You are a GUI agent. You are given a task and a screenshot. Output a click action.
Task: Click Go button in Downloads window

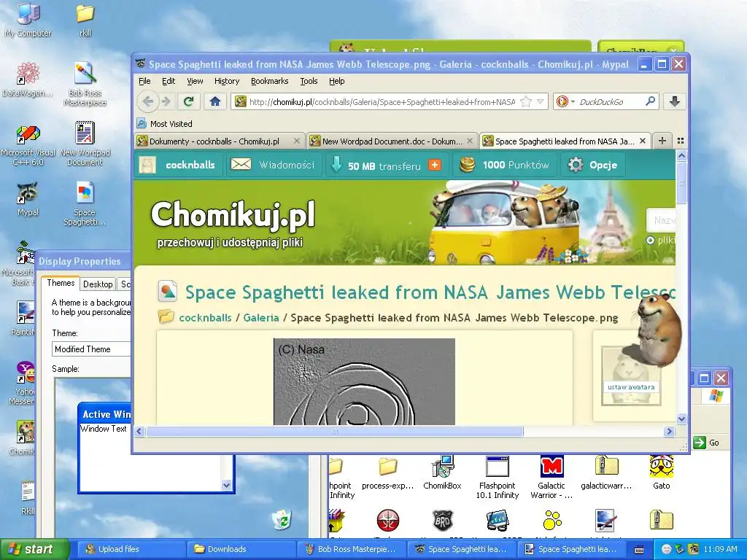click(x=706, y=443)
